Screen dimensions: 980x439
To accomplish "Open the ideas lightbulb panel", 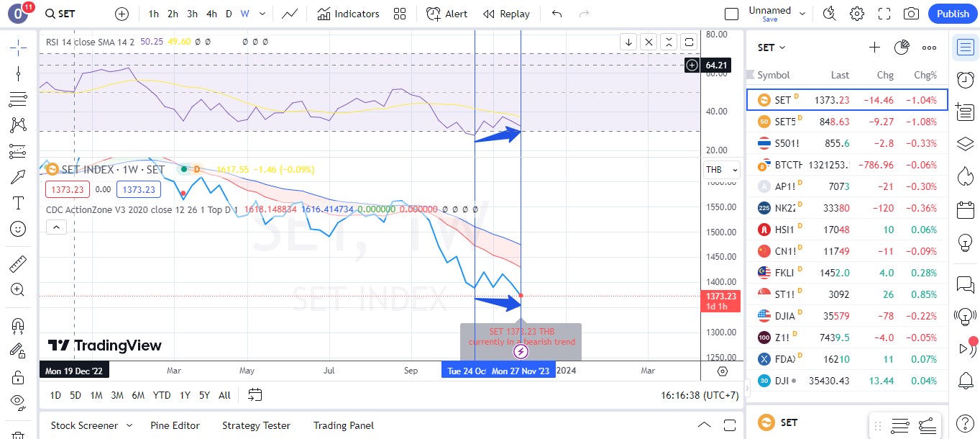I will click(965, 243).
